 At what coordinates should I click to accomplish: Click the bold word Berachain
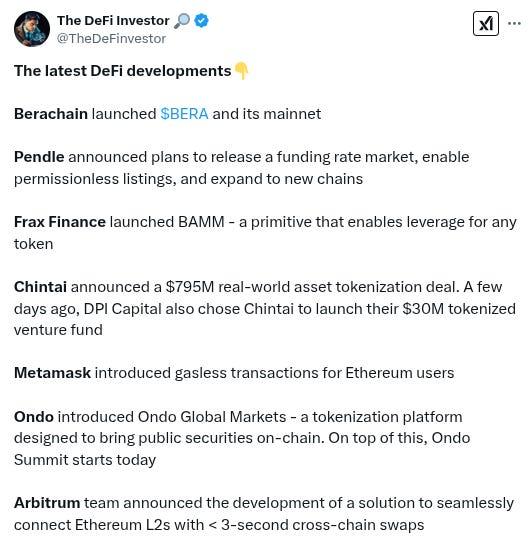[51, 114]
